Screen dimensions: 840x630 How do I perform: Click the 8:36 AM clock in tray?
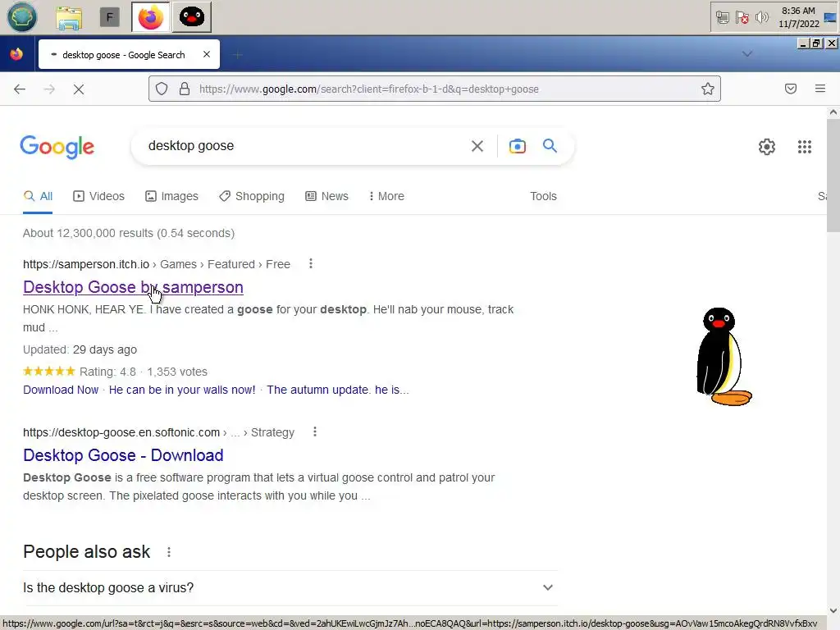tap(798, 11)
